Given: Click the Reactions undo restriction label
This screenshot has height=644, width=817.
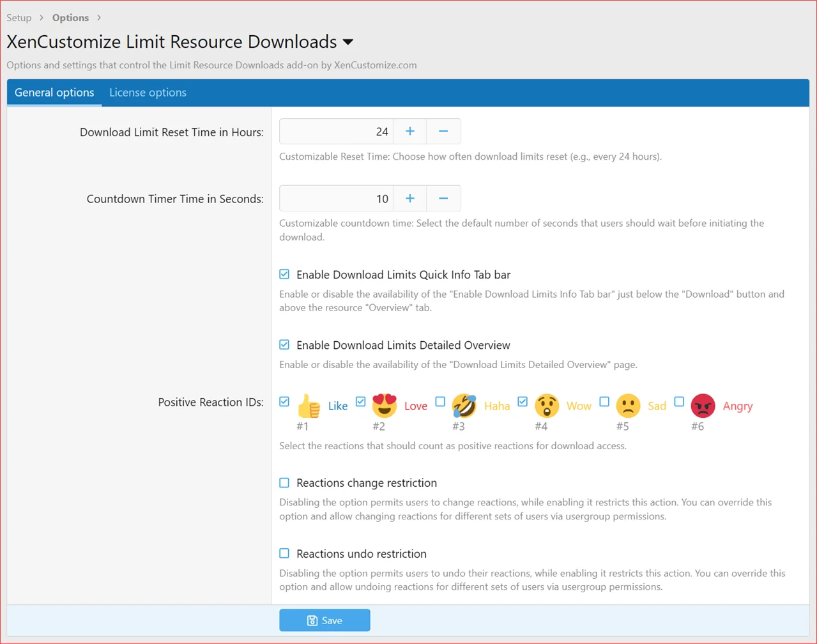Looking at the screenshot, I should click(x=362, y=554).
